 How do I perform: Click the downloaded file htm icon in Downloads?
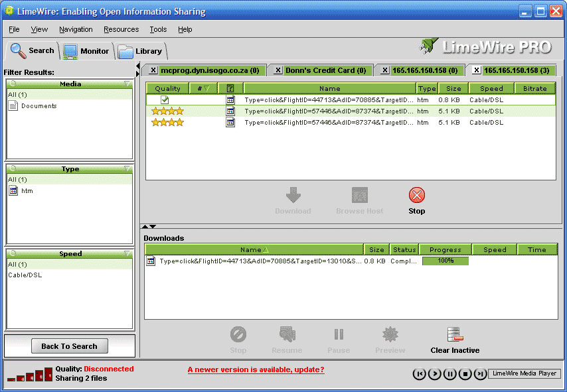pos(151,261)
